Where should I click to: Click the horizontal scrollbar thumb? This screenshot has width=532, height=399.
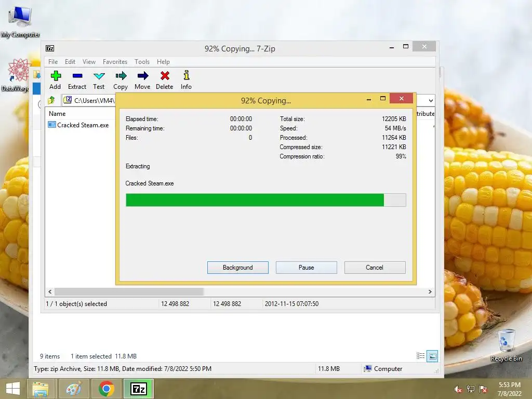tap(129, 291)
